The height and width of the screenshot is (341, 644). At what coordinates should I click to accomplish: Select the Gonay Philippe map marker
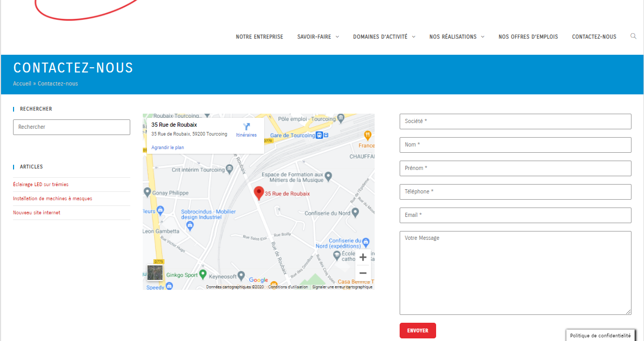[x=147, y=193]
